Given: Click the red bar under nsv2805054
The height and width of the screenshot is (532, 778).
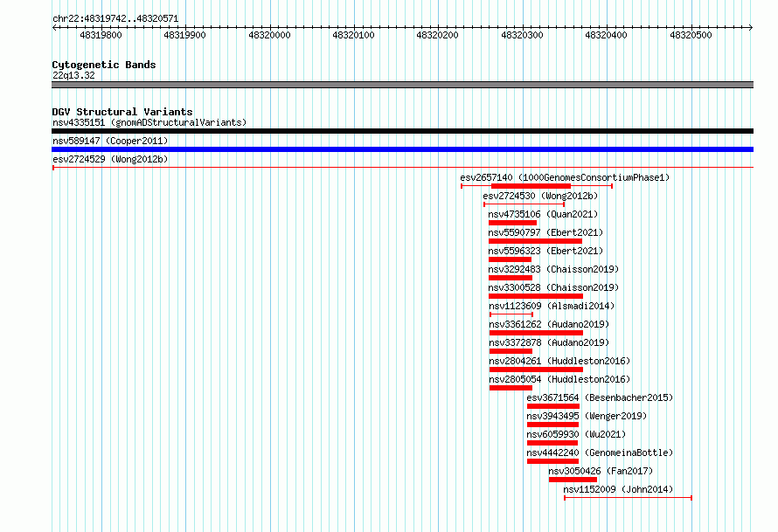Looking at the screenshot, I should click(511, 388).
